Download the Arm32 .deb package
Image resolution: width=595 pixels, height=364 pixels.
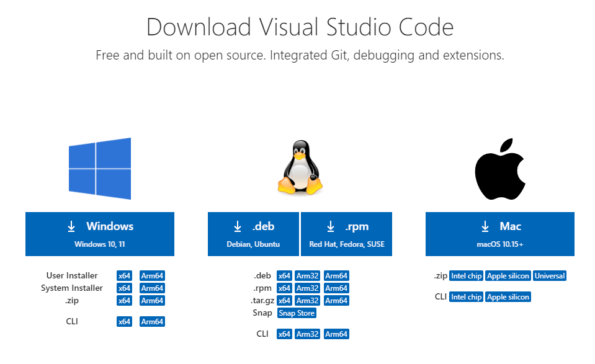click(x=307, y=275)
